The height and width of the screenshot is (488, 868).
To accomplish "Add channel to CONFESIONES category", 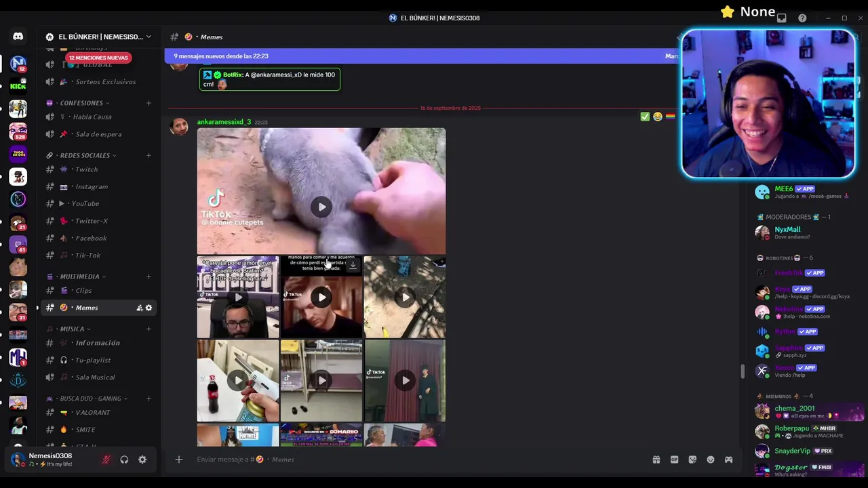I will (x=149, y=103).
